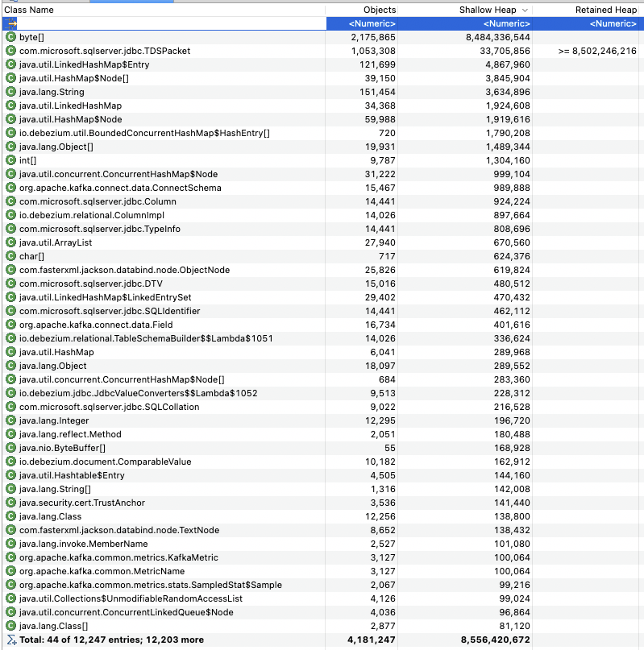
Task: Select org.apache.kafka.common.MetricName class name
Action: [102, 571]
